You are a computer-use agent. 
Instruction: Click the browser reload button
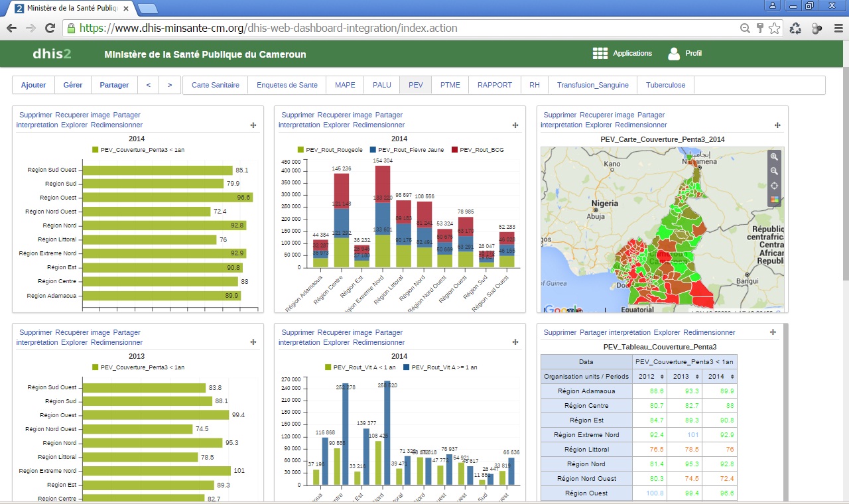50,29
